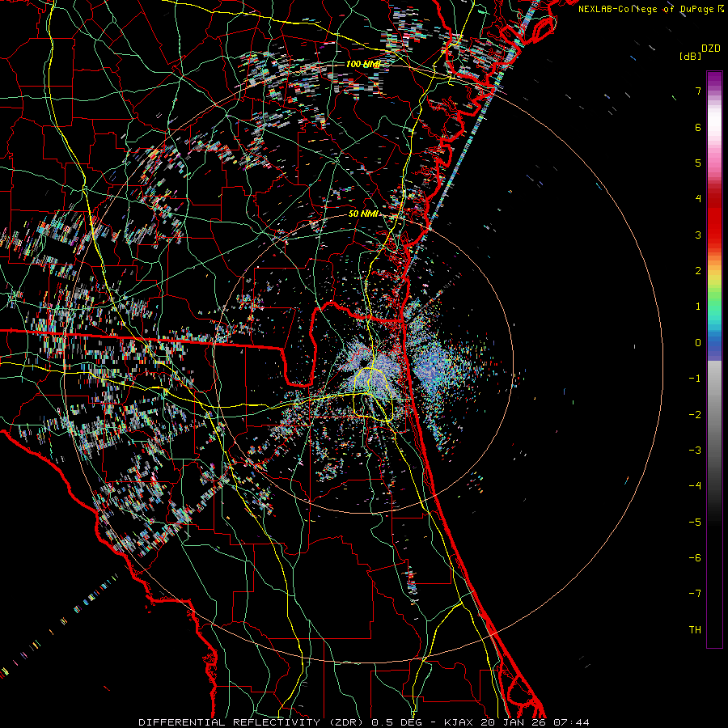This screenshot has height=728, width=728.
Task: Click the [dB] unit label
Action: [x=690, y=57]
